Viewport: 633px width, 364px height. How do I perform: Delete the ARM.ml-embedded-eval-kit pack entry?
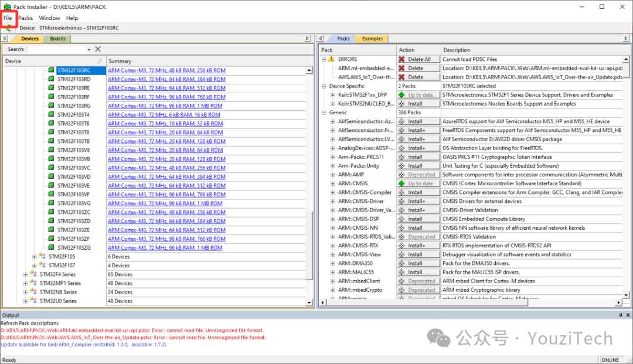pos(418,68)
